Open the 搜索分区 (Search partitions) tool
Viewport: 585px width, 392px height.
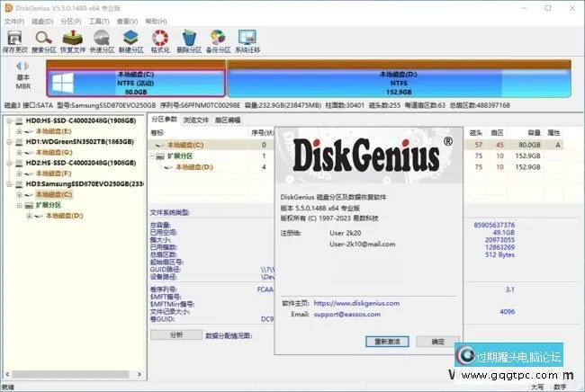pos(44,41)
